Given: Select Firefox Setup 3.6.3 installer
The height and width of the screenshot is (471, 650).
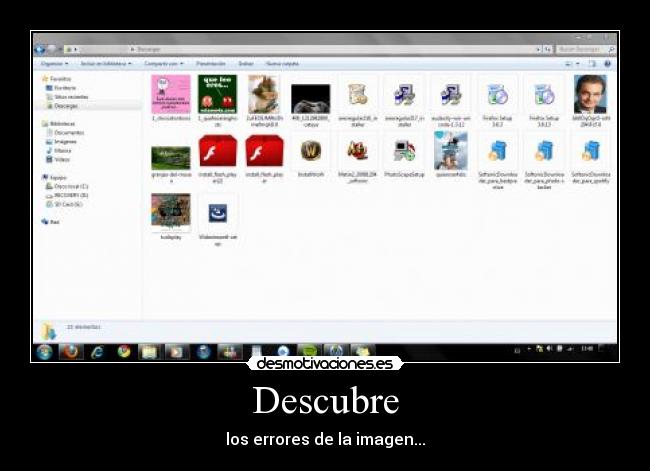Looking at the screenshot, I should pos(497,94).
